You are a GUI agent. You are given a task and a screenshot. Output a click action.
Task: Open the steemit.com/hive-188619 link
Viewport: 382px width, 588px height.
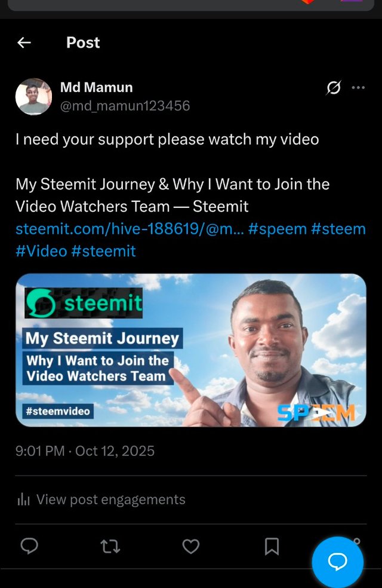[x=130, y=229]
